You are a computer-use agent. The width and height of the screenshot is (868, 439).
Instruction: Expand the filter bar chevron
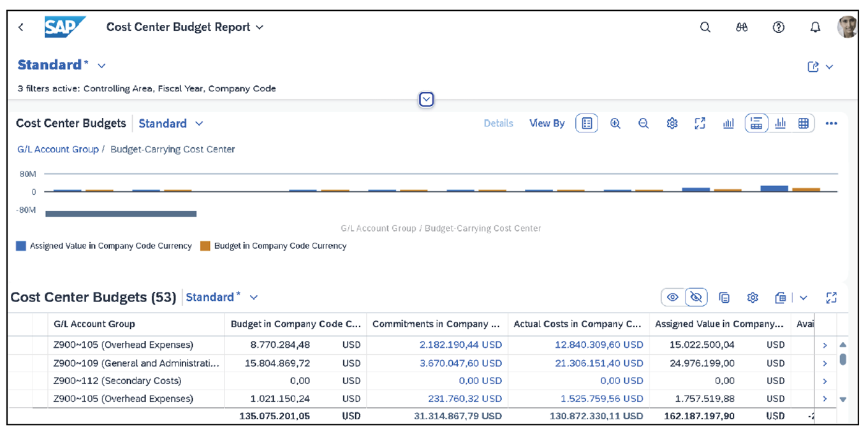(425, 99)
